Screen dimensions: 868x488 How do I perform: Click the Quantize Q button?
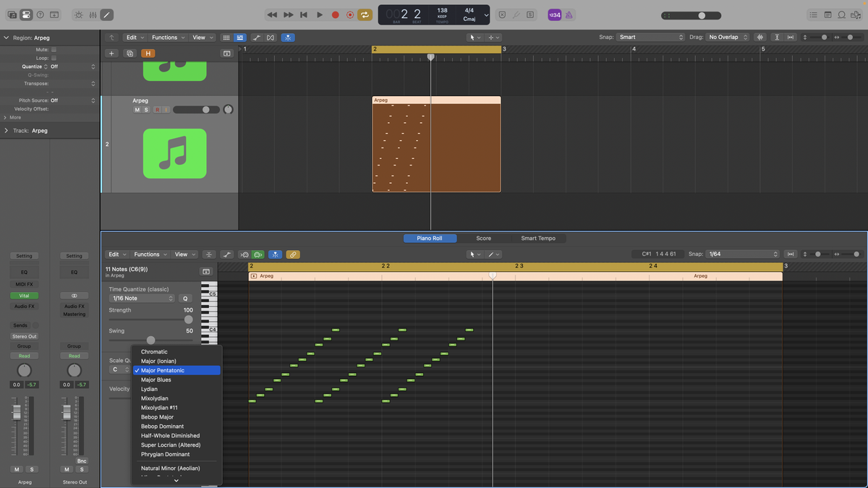tap(185, 299)
